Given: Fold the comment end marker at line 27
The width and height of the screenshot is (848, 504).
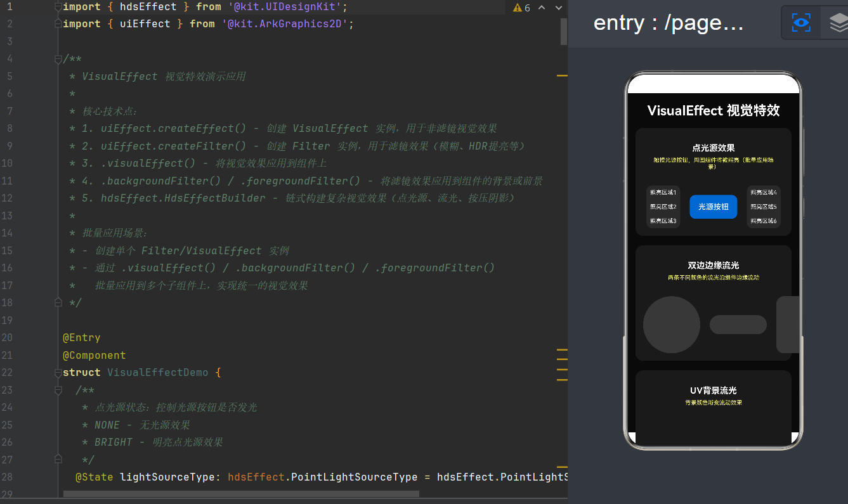Looking at the screenshot, I should [x=58, y=459].
